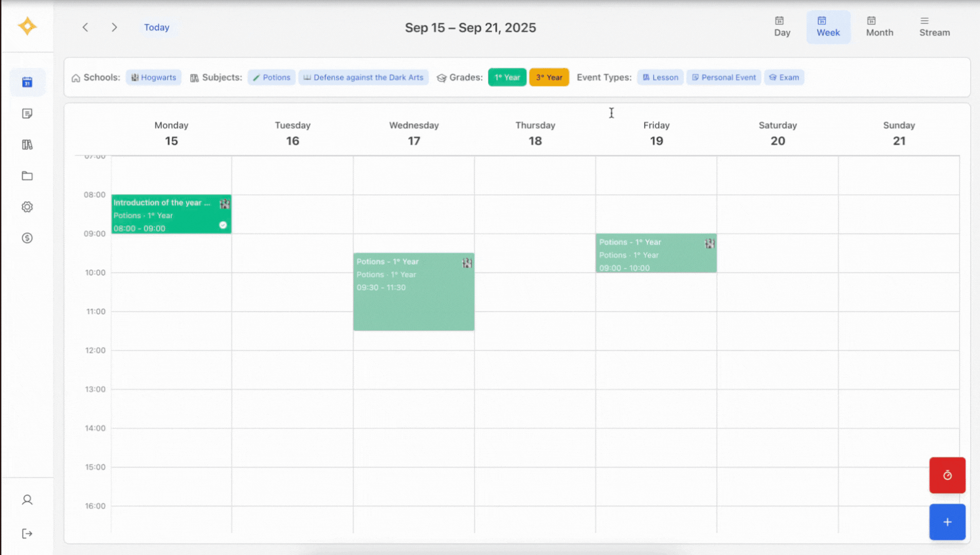This screenshot has height=555, width=980.
Task: Toggle the Hogwarts school filter
Action: pyautogui.click(x=153, y=77)
